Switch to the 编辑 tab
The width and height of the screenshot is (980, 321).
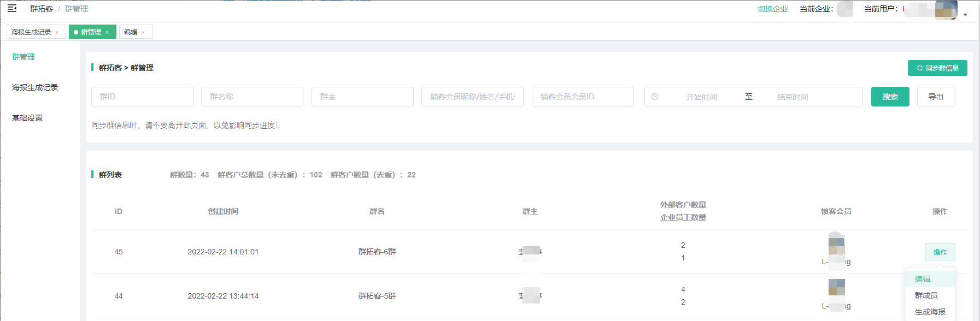[131, 32]
